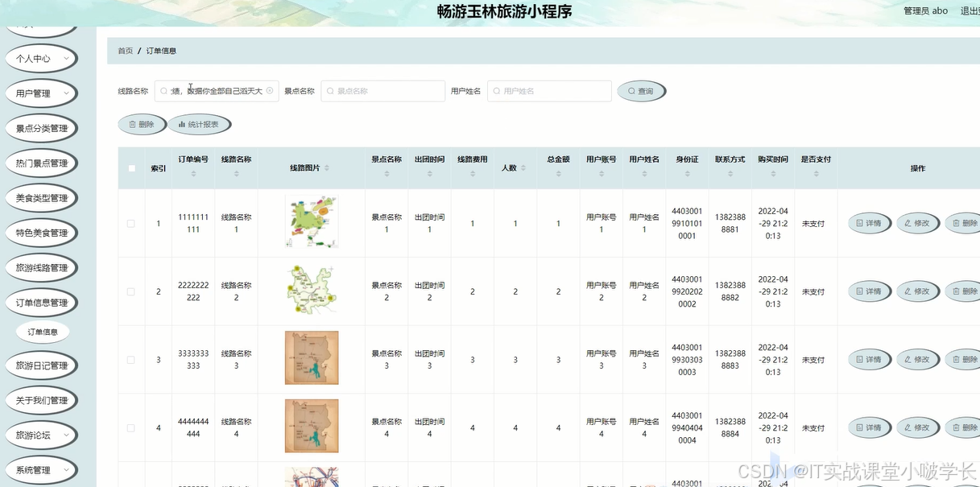Select the 订单信息 submenu item
Viewport: 980px width, 487px height.
pos(43,332)
